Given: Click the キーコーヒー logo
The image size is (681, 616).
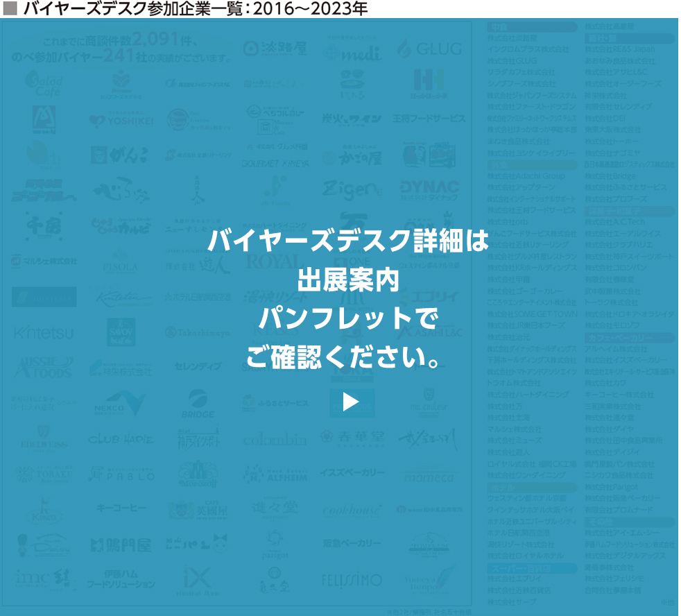Looking at the screenshot, I should 121,507.
